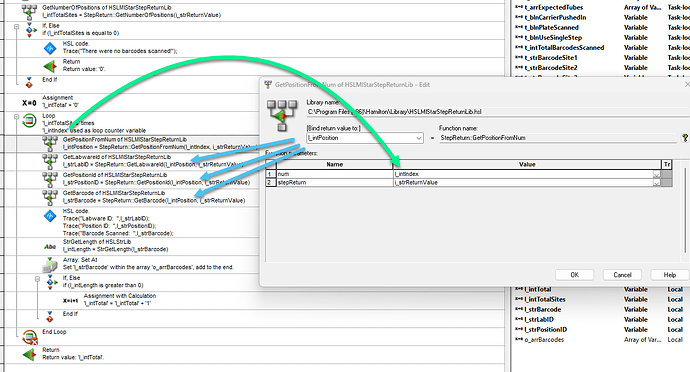Click the End Loop icon
Viewport: 690px width, 372px height.
(x=29, y=337)
